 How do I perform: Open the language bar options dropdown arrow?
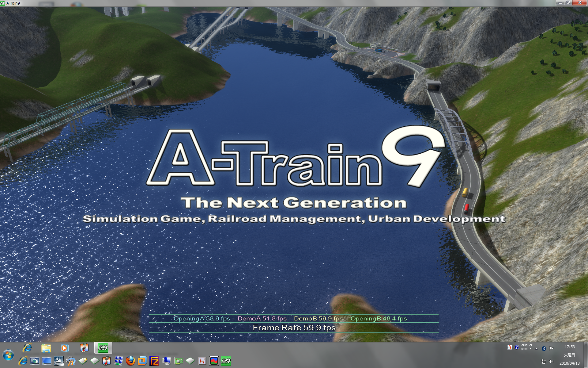coord(531,349)
